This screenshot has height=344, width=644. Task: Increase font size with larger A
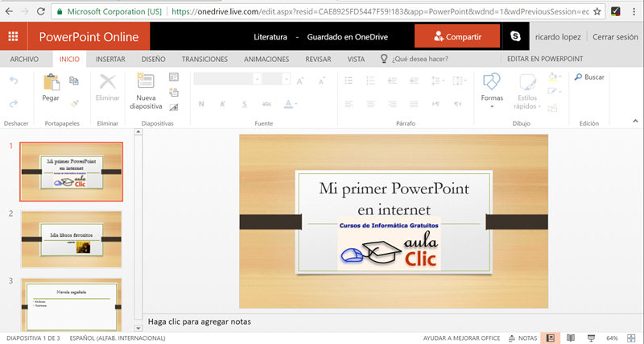[300, 81]
